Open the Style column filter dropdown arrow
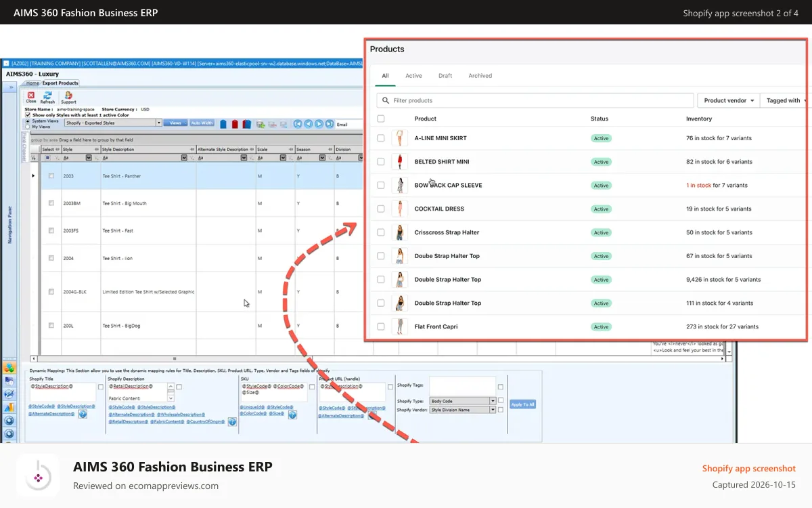Image resolution: width=812 pixels, height=508 pixels. pos(89,158)
